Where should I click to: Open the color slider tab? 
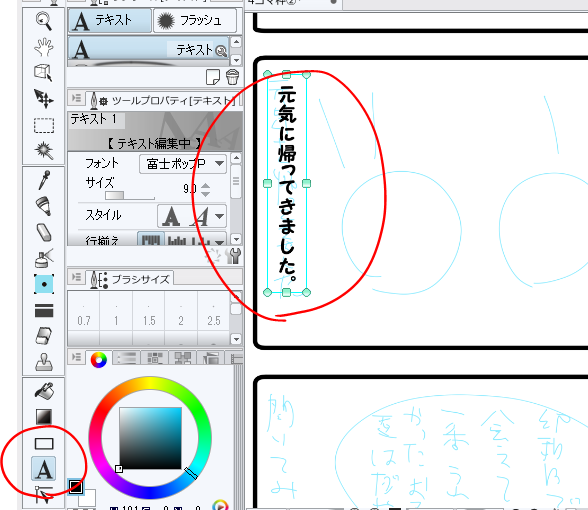[126, 358]
